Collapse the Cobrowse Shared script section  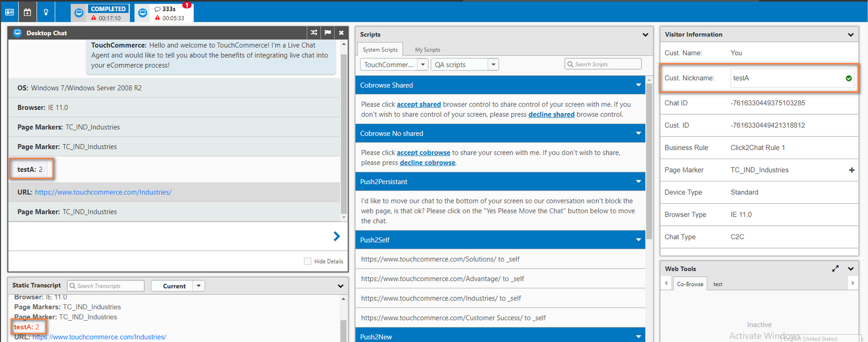638,85
